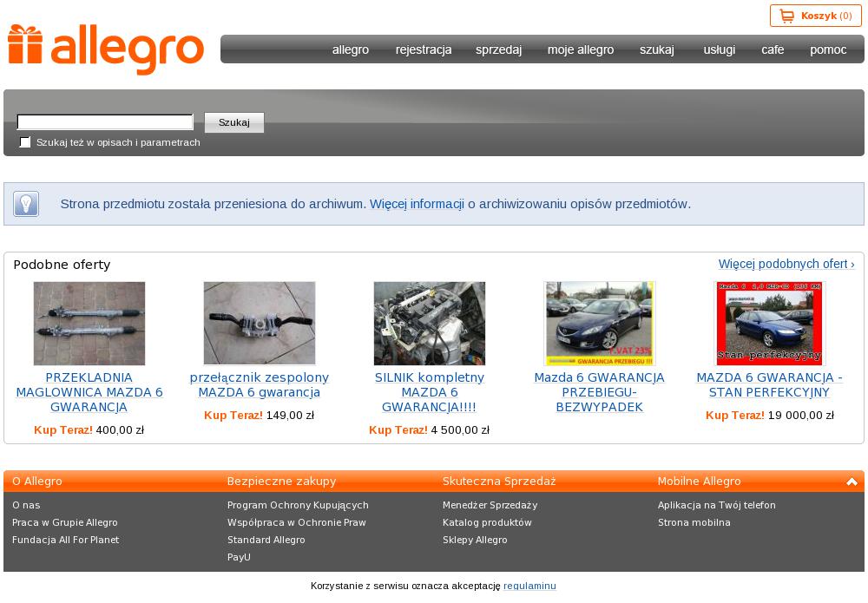Image resolution: width=868 pixels, height=603 pixels.
Task: Collapse the footer with the up arrow
Action: point(852,482)
